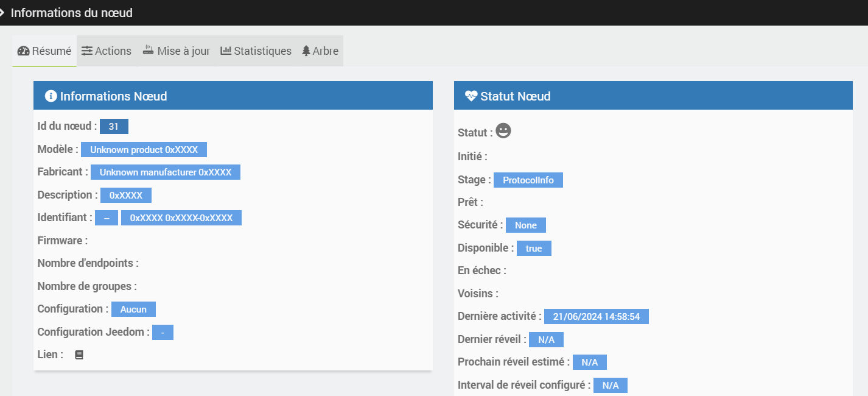This screenshot has height=396, width=868.
Task: Open the Arbre tab
Action: click(320, 51)
